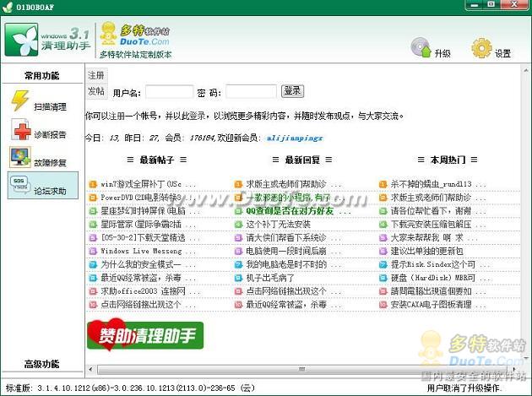Open new member link alijianpingx
Screen dimensions: 532x396
(x=295, y=138)
